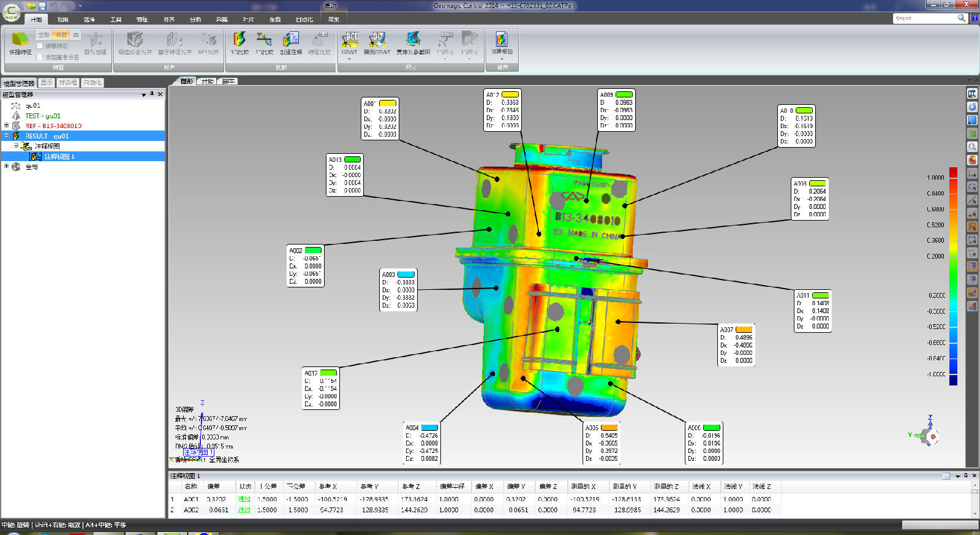Viewport: 980px width, 535px height.
Task: Click the rotate view icon in right toolbar
Action: (972, 107)
